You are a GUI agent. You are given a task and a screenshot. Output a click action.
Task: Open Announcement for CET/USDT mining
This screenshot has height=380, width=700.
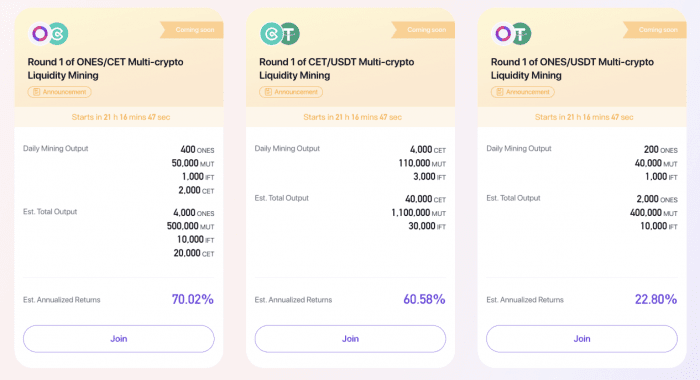click(x=291, y=92)
